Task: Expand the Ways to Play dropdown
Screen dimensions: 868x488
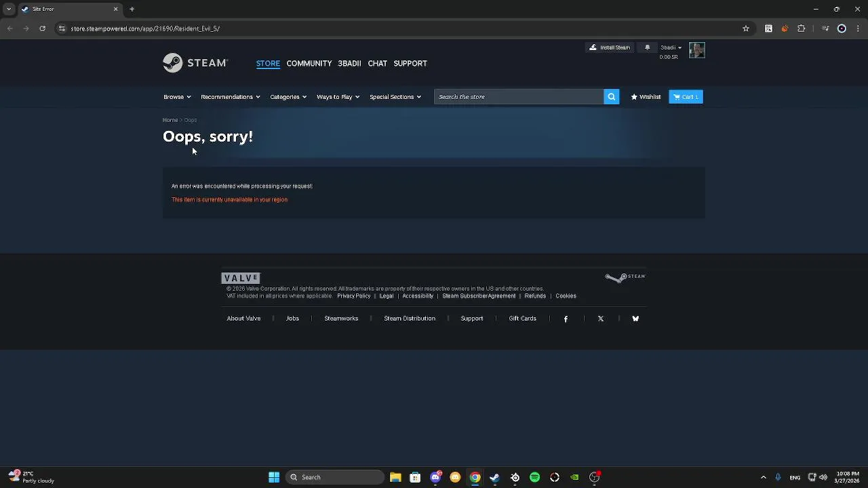Action: [x=338, y=97]
